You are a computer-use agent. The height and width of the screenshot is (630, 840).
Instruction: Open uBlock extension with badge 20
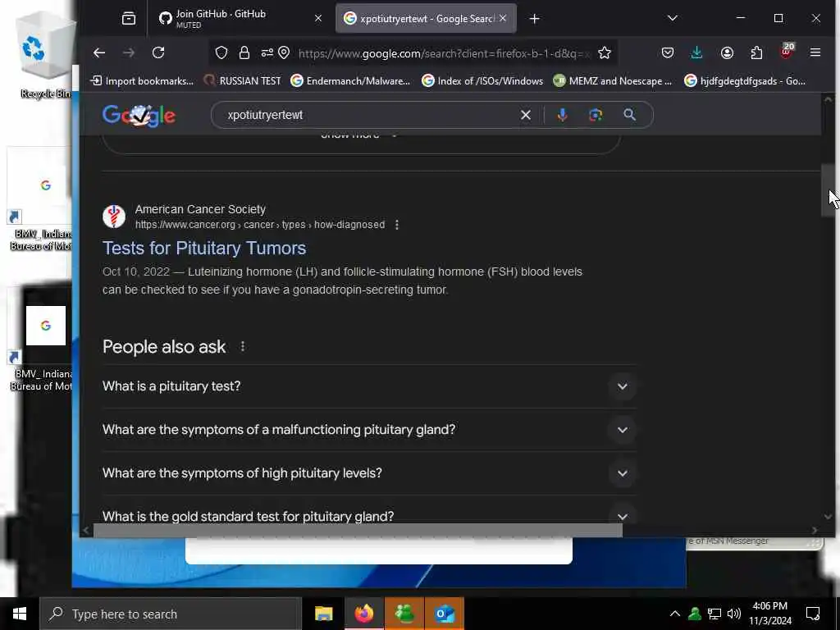(x=786, y=52)
